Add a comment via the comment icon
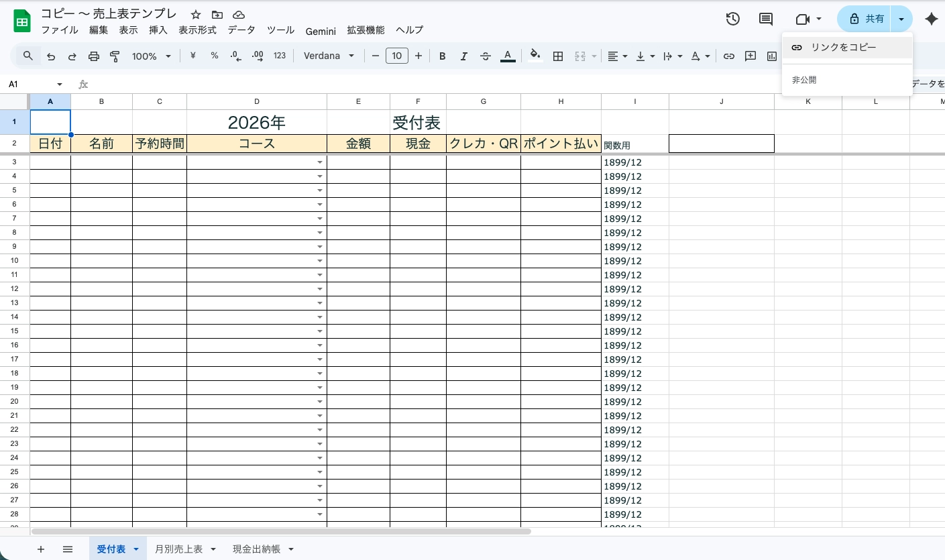Image resolution: width=945 pixels, height=560 pixels. [765, 19]
